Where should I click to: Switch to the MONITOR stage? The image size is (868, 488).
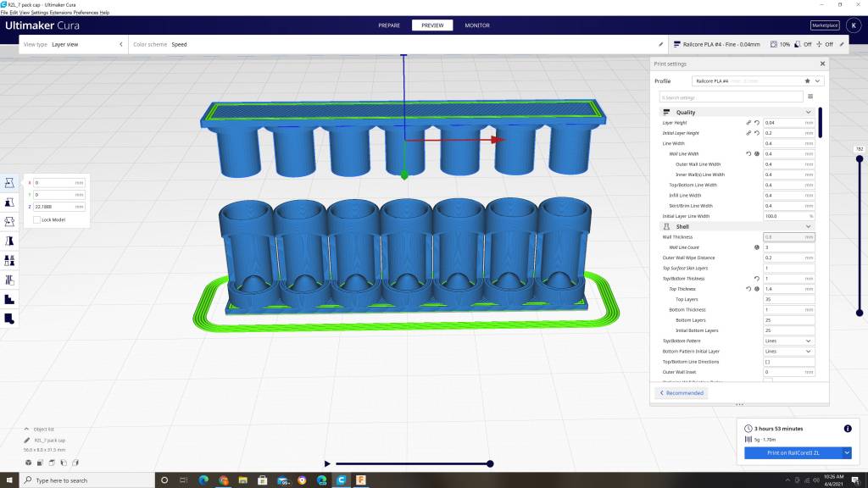[x=477, y=25]
